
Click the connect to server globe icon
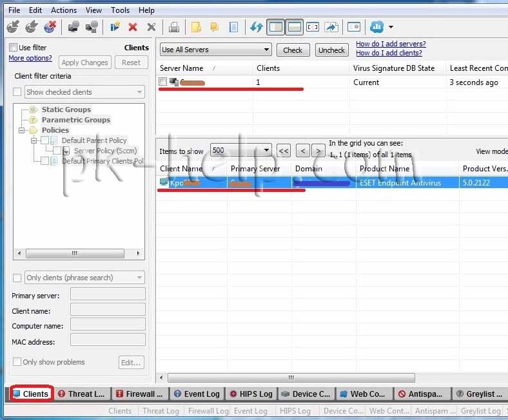(13, 27)
